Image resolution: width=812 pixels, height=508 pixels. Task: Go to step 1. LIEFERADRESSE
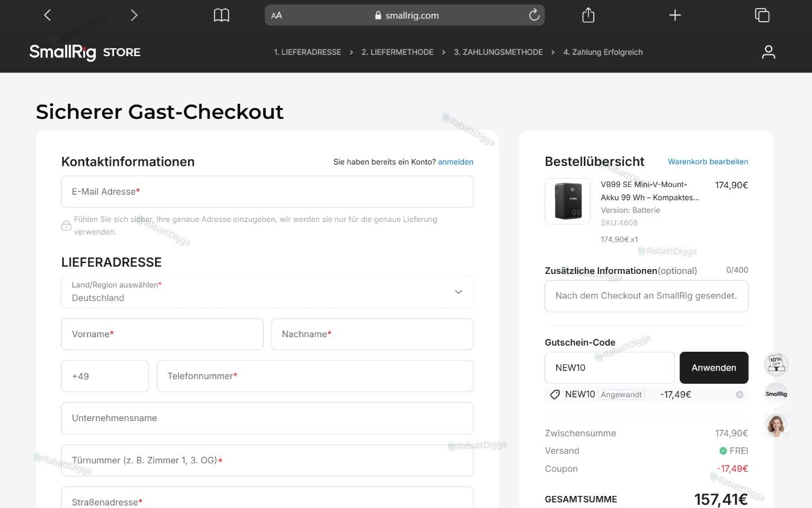(308, 52)
